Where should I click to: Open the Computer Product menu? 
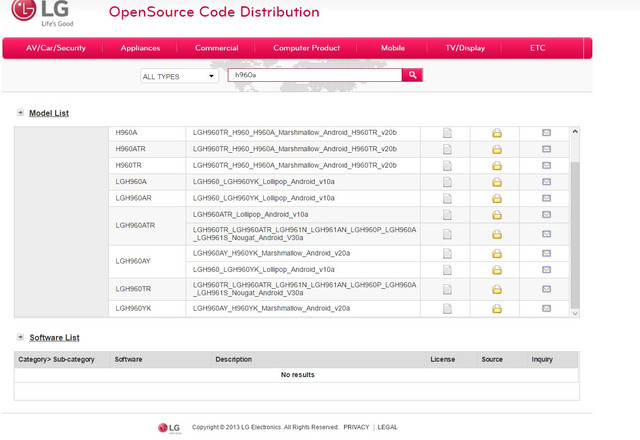[307, 48]
